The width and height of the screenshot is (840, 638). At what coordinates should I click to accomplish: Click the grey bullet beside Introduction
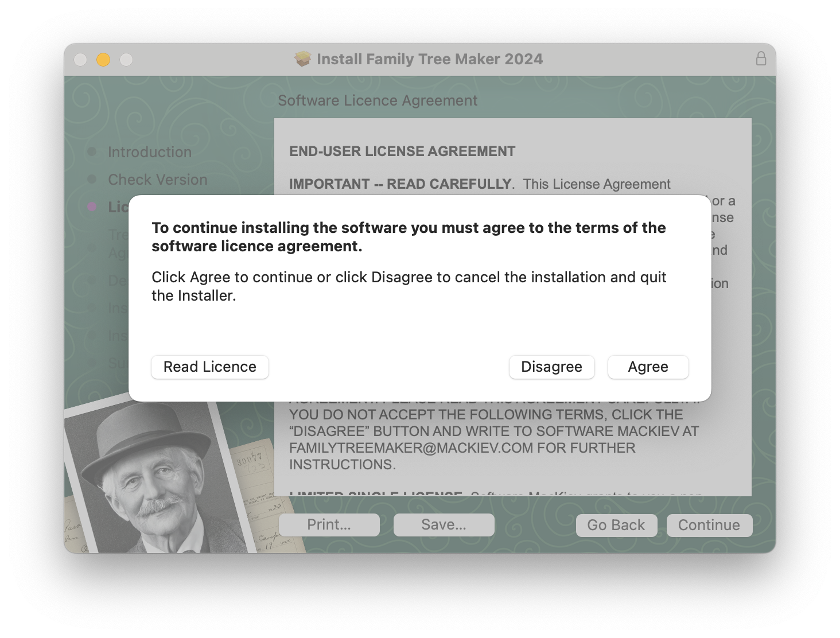pyautogui.click(x=92, y=152)
